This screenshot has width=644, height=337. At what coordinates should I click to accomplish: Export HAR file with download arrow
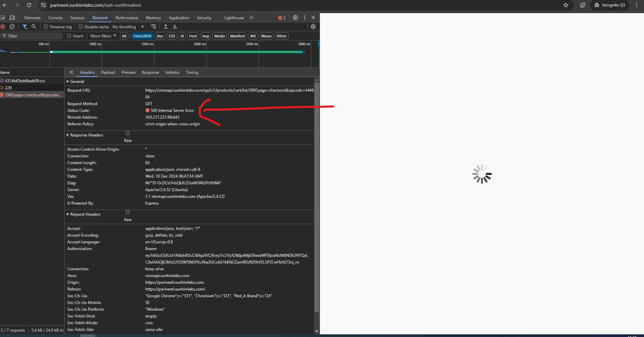[175, 27]
